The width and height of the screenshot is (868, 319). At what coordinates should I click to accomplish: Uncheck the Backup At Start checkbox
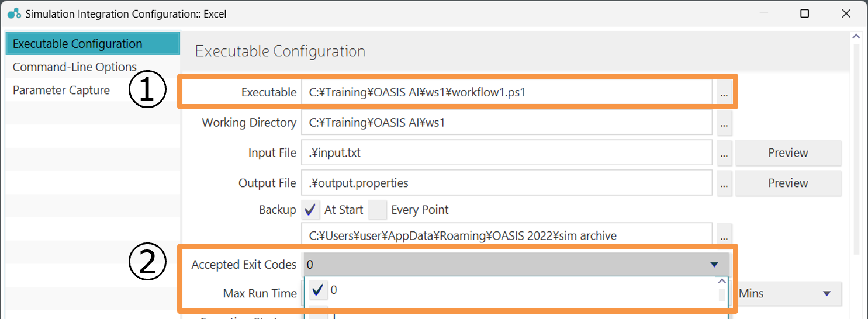pos(312,210)
